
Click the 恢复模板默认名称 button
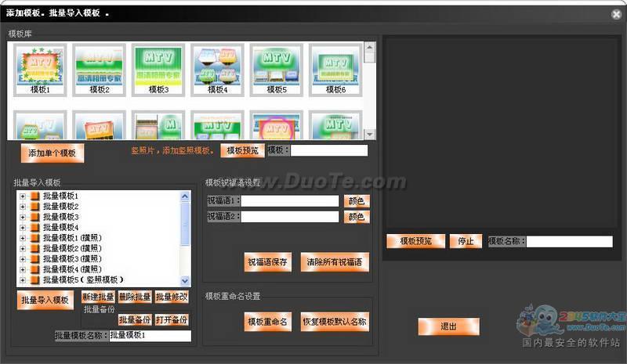335,322
